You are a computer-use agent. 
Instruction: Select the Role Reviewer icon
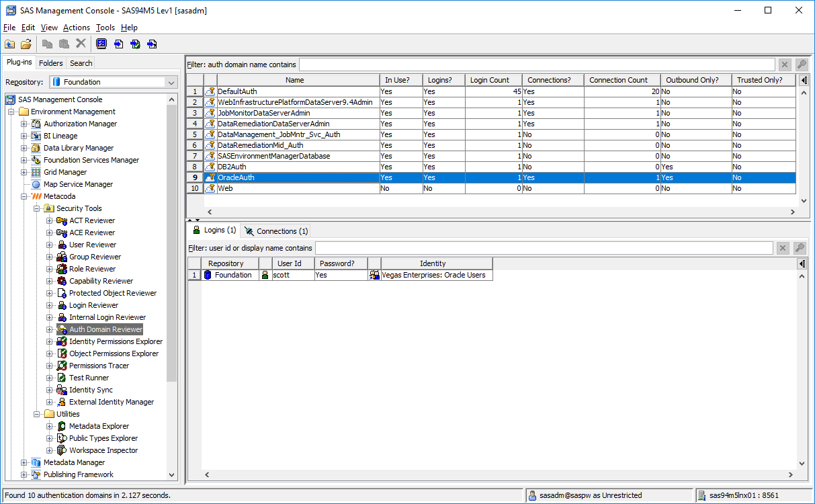tap(62, 269)
